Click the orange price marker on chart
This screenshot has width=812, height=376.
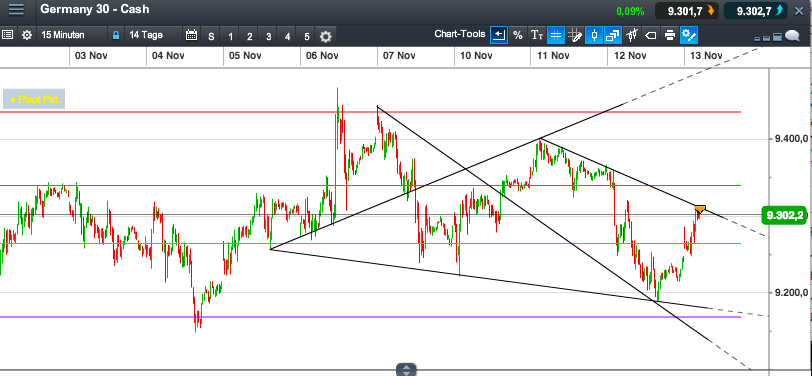click(700, 209)
